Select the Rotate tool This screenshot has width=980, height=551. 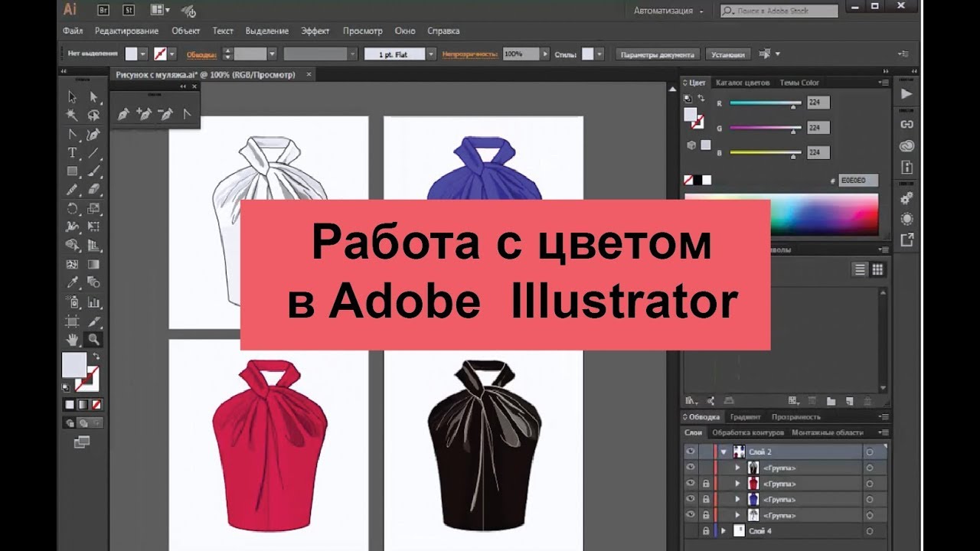(x=72, y=208)
